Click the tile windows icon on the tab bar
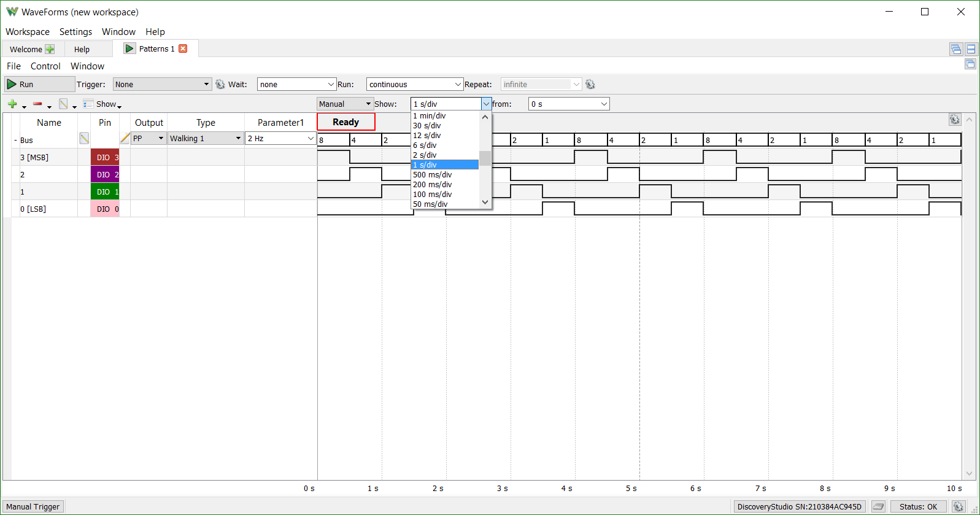Image resolution: width=980 pixels, height=515 pixels. click(x=971, y=49)
